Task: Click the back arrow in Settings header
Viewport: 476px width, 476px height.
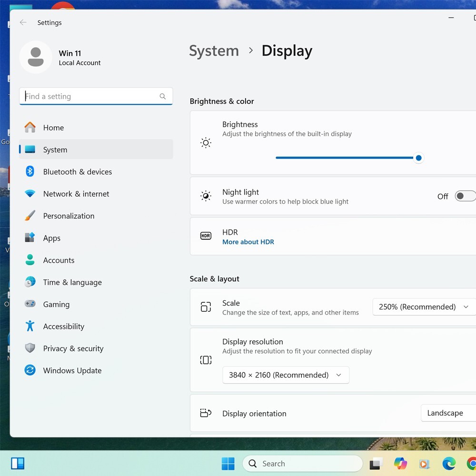Action: [x=23, y=22]
